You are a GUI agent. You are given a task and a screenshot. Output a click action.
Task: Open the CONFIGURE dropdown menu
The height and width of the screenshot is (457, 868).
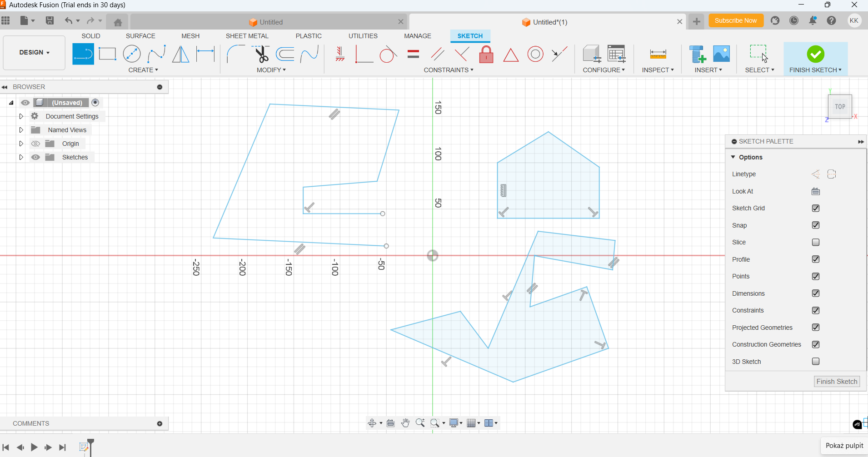click(x=604, y=70)
